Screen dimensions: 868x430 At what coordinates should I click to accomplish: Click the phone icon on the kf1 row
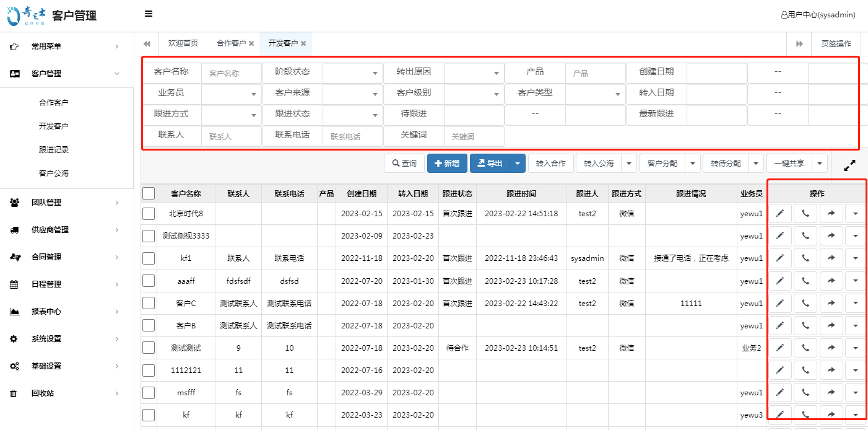click(x=805, y=258)
